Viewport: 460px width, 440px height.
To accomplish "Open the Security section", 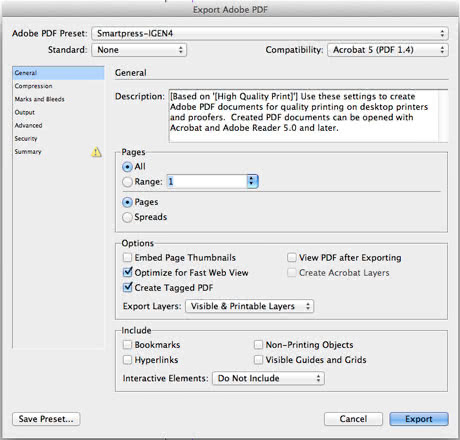I will point(58,138).
